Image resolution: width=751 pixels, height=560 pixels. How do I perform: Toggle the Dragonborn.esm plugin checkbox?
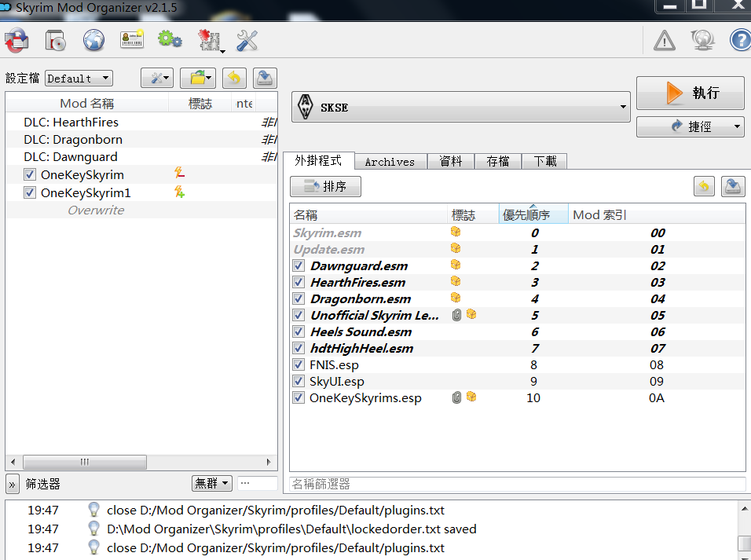coord(299,298)
